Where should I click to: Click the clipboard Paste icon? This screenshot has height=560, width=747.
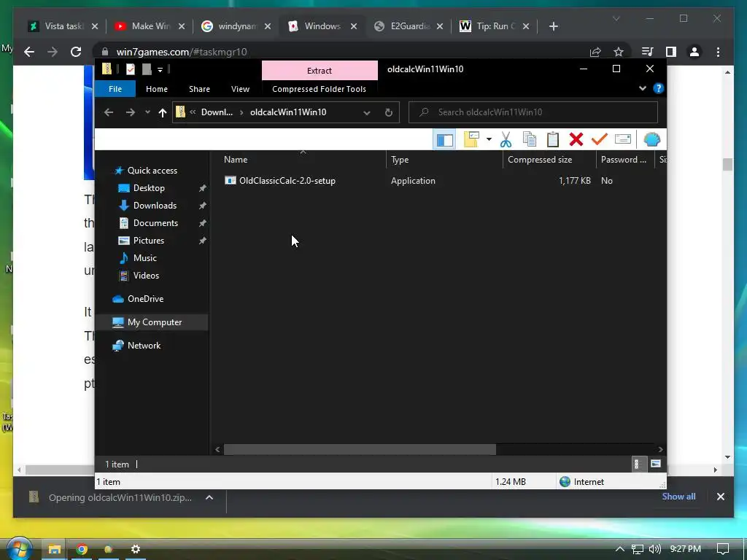click(553, 139)
